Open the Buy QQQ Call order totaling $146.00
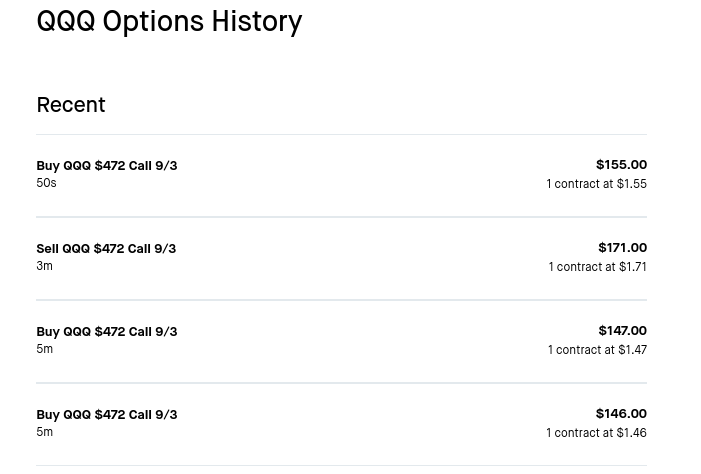Screen dimensions: 701x474 point(342,424)
